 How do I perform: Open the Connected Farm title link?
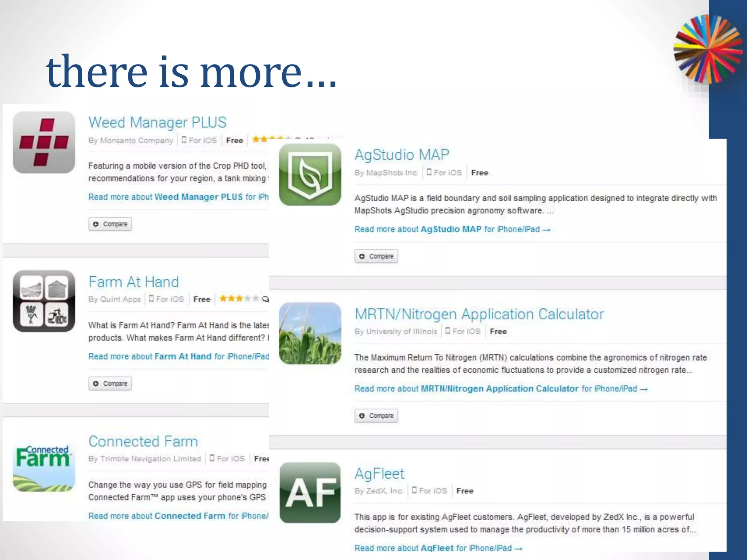(143, 442)
